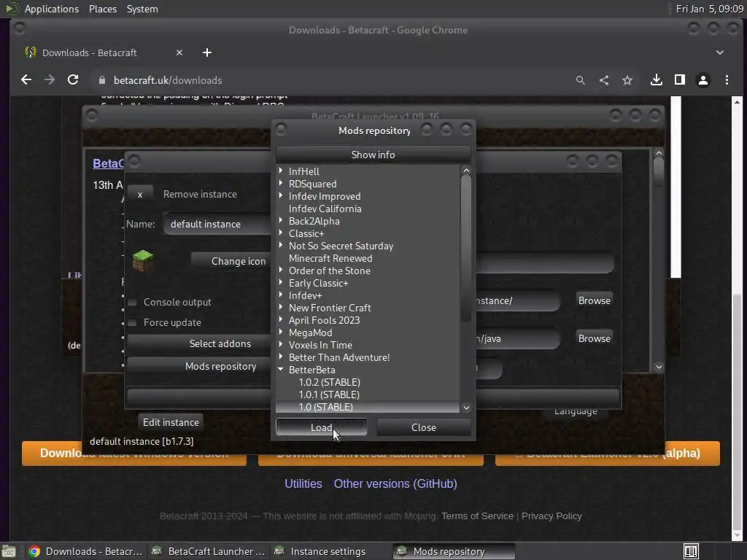Open Chrome search magnifier icon
The width and height of the screenshot is (747, 560).
[x=580, y=80]
